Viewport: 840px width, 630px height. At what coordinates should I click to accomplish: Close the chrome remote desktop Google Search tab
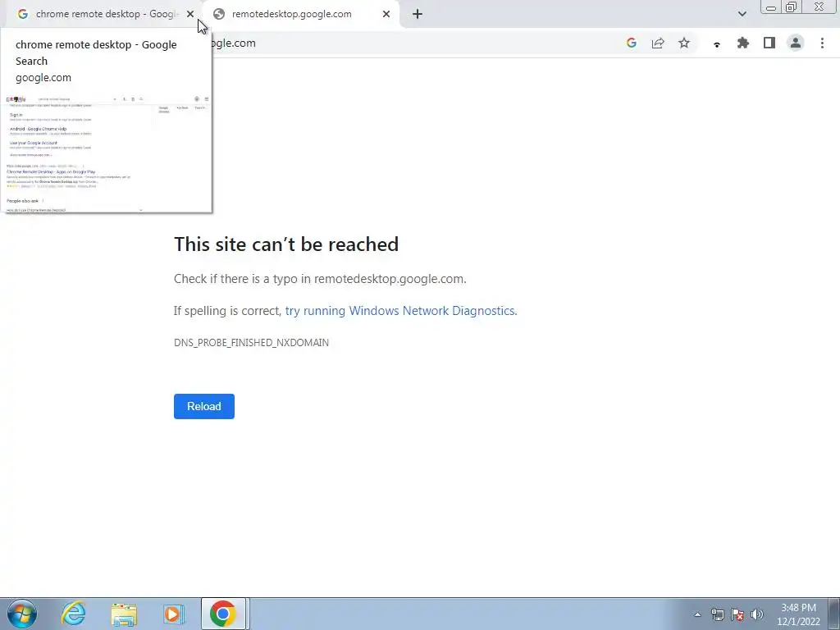tap(190, 14)
